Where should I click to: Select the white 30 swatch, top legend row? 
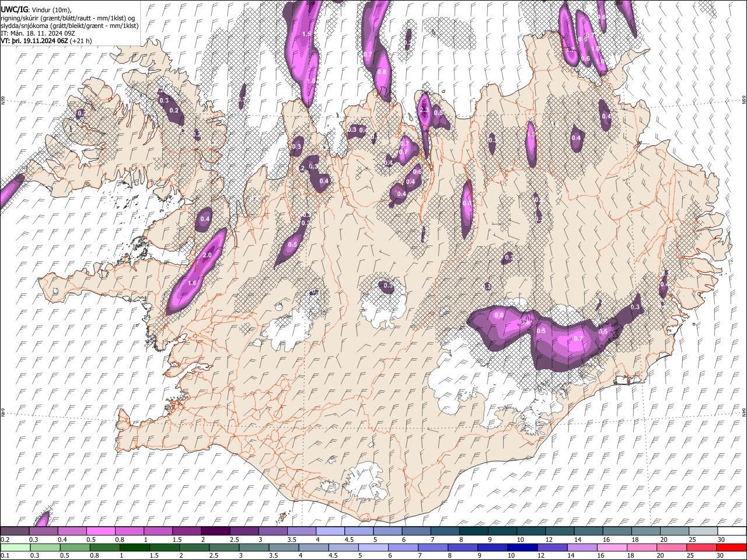(732, 531)
